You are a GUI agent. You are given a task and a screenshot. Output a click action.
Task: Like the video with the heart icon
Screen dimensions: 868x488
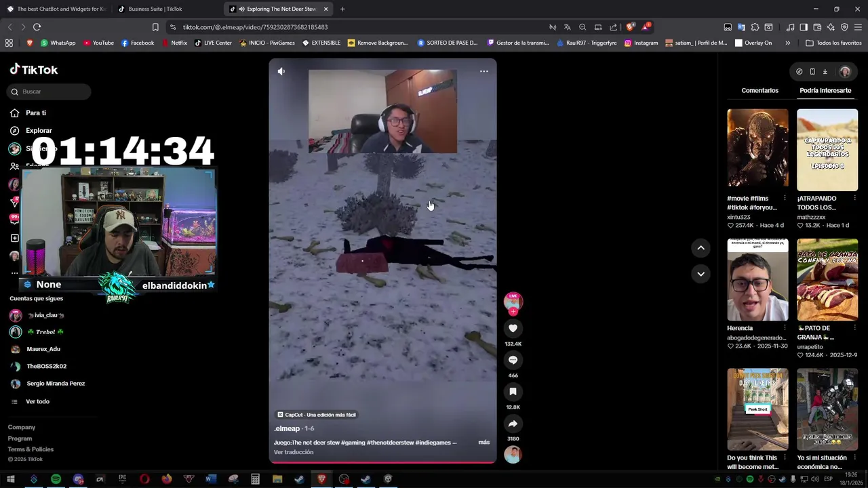coord(513,328)
